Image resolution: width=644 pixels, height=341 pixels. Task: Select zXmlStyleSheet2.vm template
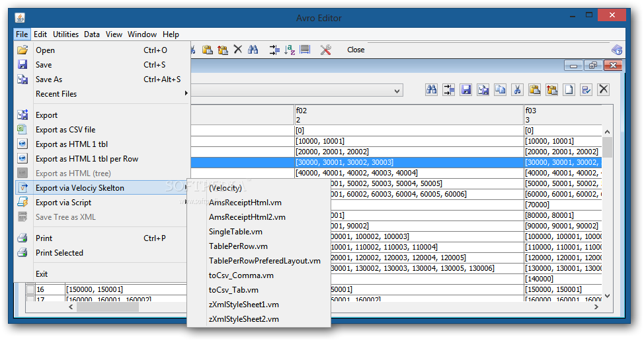259,319
